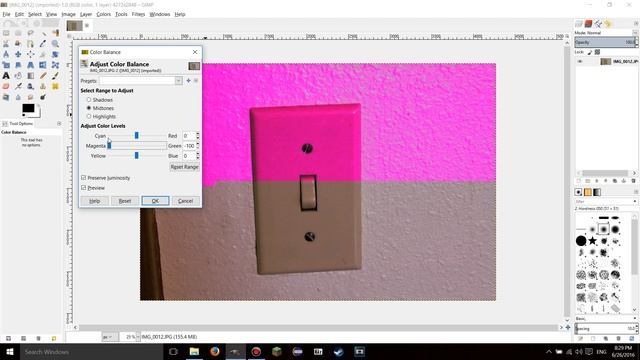Click the Cyan-Red slider handle
Image resolution: width=640 pixels, height=360 pixels.
[x=136, y=135]
